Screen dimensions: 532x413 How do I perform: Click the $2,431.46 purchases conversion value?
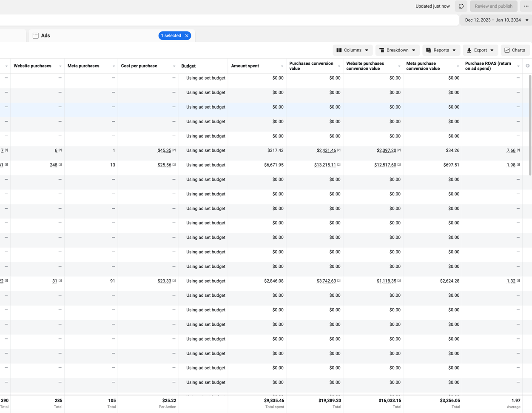tap(326, 151)
